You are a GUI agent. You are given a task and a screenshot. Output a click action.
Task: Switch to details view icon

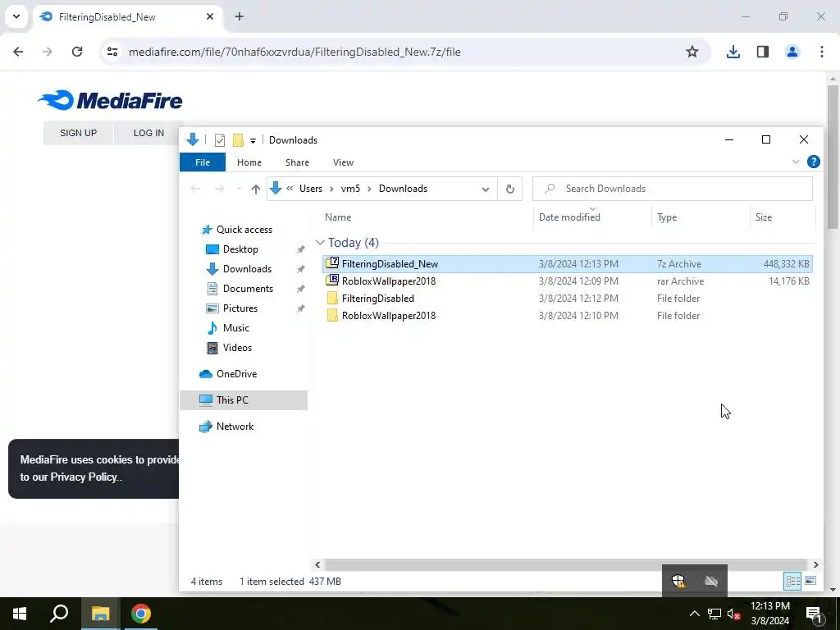point(793,581)
